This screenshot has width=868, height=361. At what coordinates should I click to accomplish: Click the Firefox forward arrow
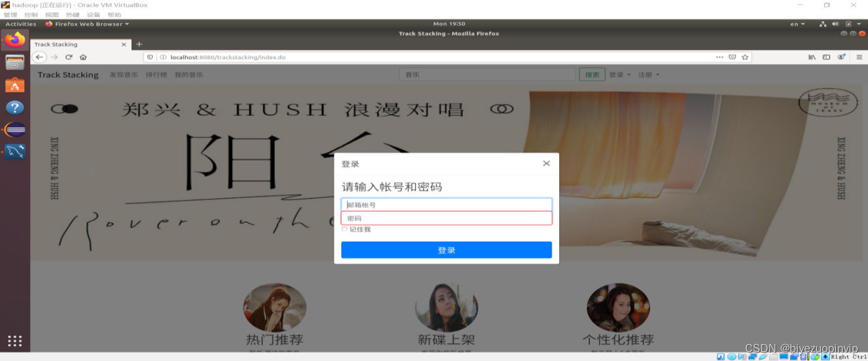tap(54, 57)
